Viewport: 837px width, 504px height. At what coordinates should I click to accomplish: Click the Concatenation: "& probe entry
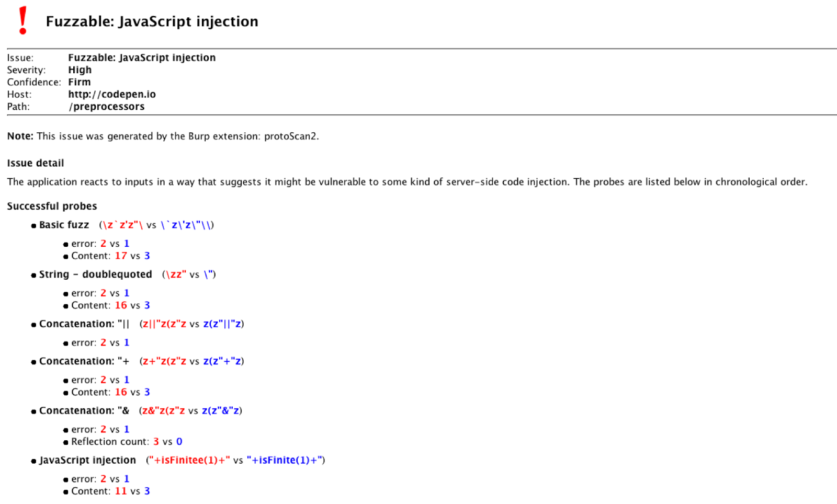click(x=84, y=411)
